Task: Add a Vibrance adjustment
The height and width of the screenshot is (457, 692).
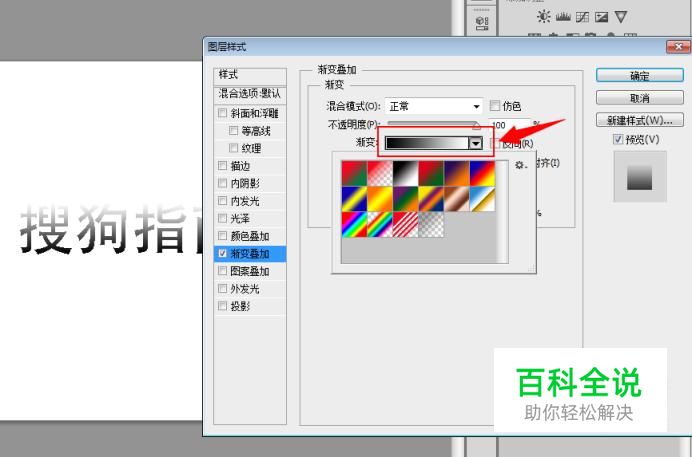Action: [621, 17]
